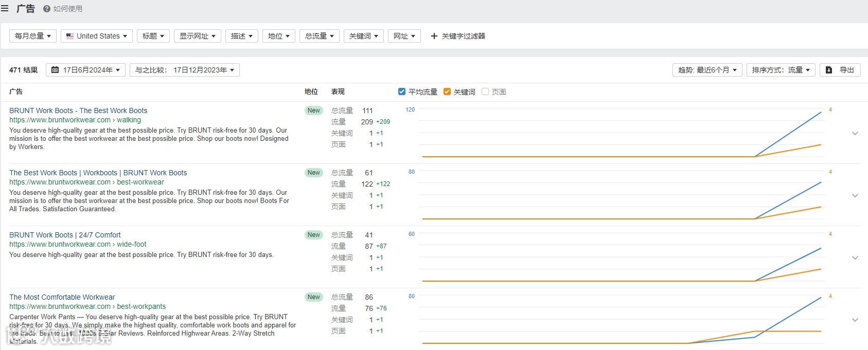Click the United States flag icon
This screenshot has height=350, width=868.
coord(70,36)
